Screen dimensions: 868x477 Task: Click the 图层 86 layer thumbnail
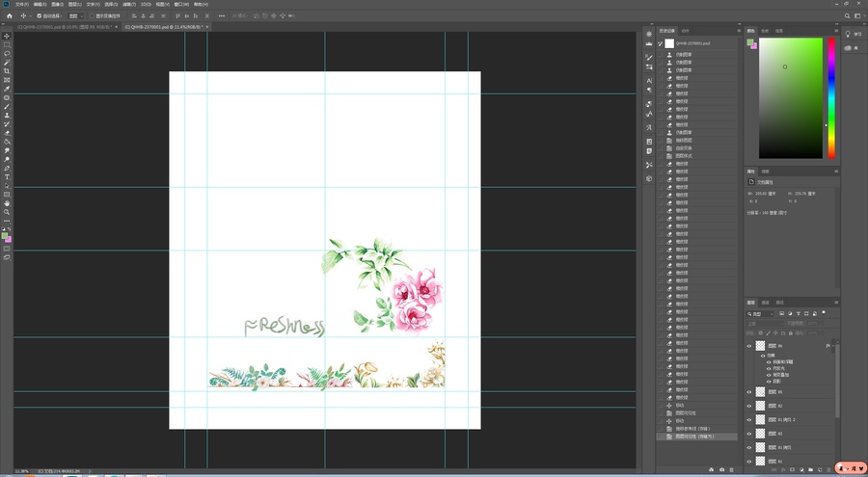760,346
